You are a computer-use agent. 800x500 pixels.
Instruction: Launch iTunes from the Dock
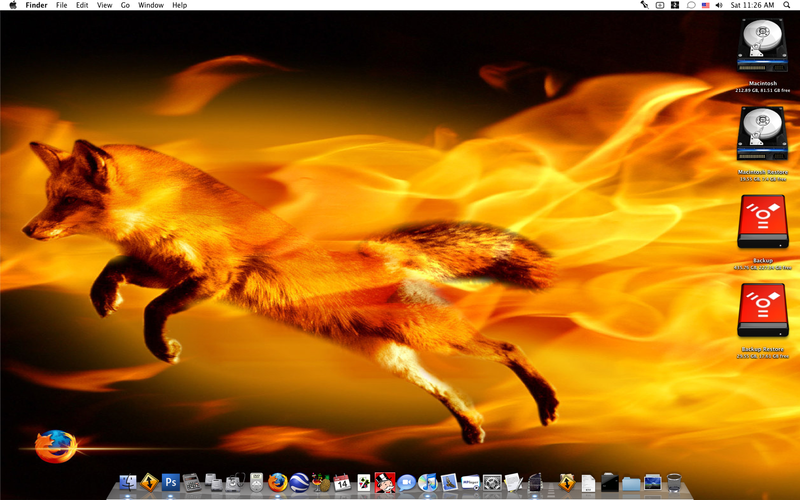click(428, 482)
